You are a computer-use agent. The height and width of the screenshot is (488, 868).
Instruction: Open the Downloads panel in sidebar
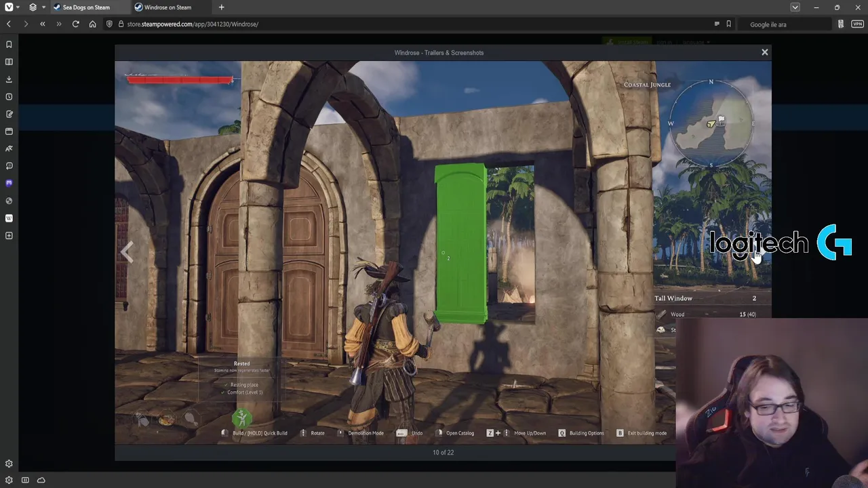9,79
